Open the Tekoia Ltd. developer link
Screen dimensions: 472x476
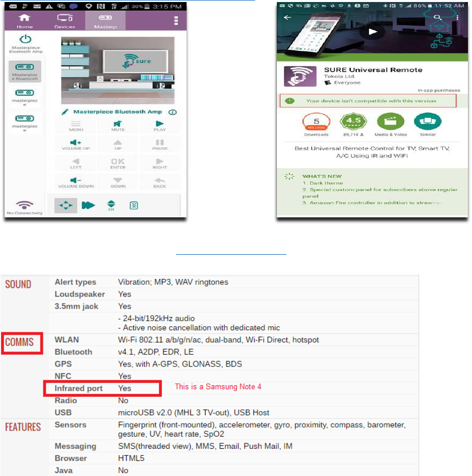point(339,76)
